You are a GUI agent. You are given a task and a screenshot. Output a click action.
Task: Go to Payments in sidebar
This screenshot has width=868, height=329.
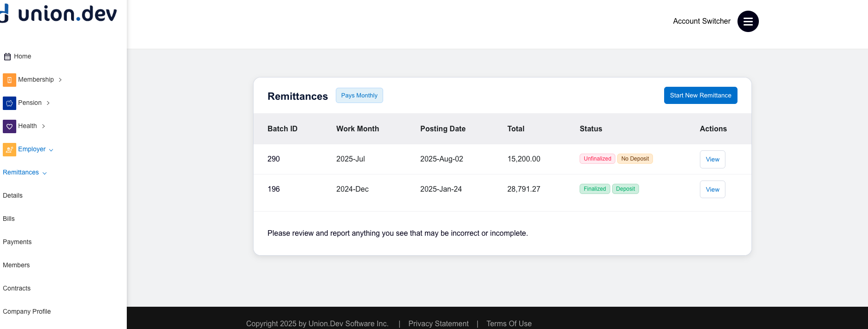click(x=17, y=242)
